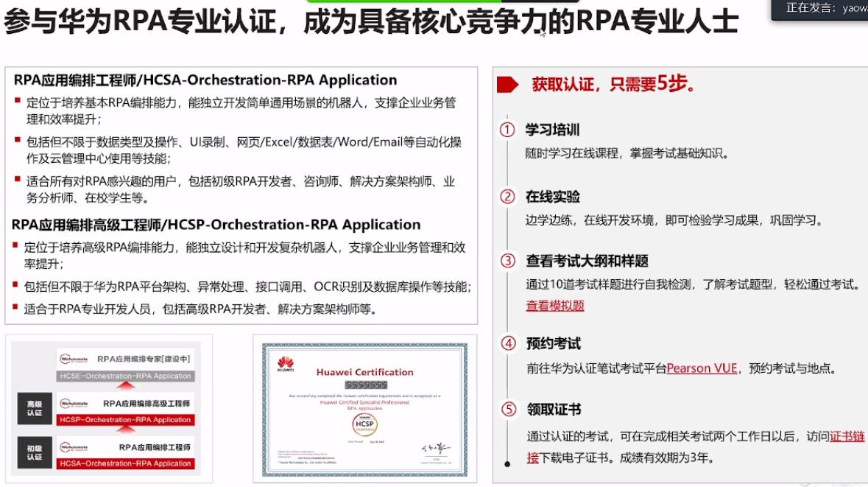Click the 高级认证 dark label box

[x=35, y=409]
